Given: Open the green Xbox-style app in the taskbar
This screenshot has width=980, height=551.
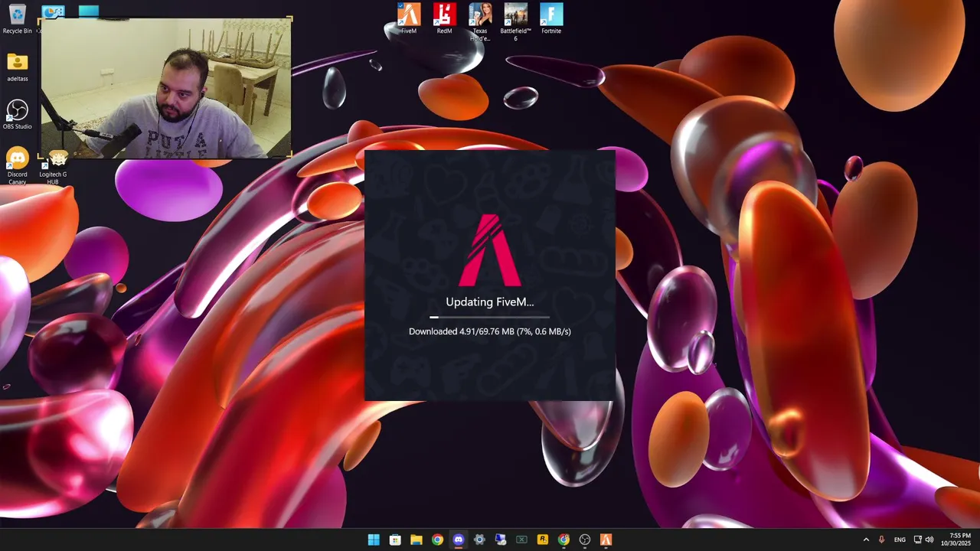Looking at the screenshot, I should (521, 540).
